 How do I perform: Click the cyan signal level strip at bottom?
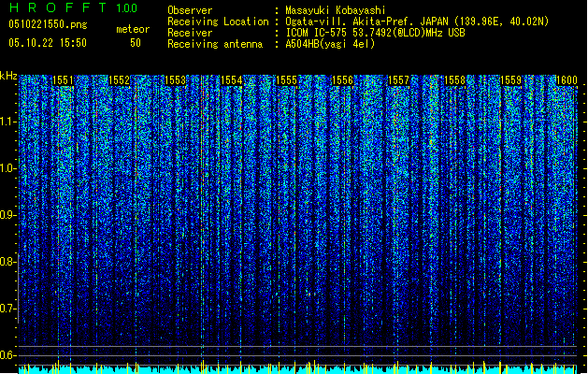(x=298, y=369)
